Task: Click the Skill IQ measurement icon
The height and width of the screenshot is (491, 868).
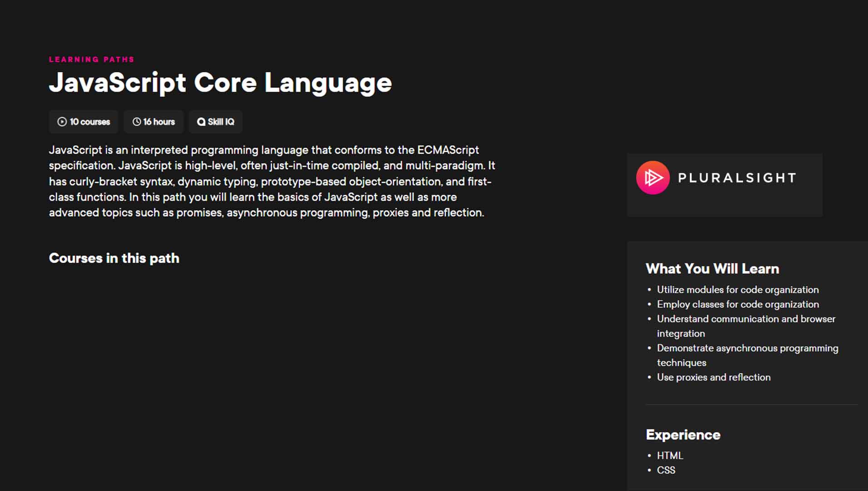Action: [201, 122]
